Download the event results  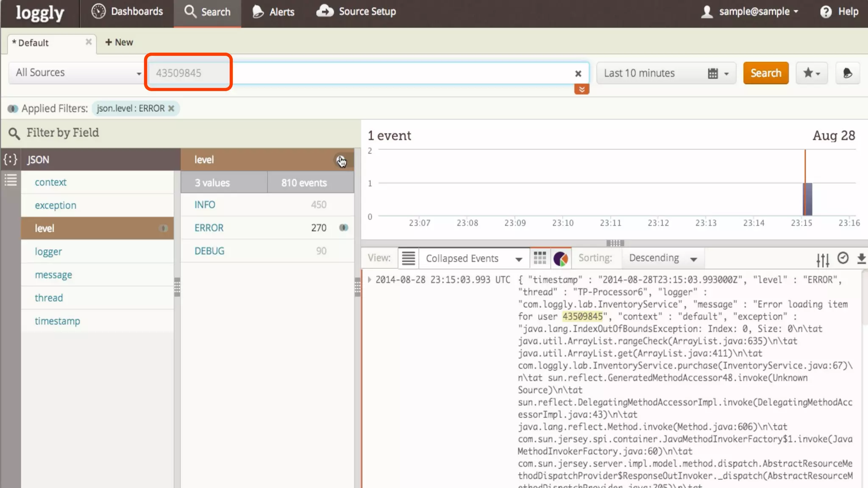tap(861, 259)
